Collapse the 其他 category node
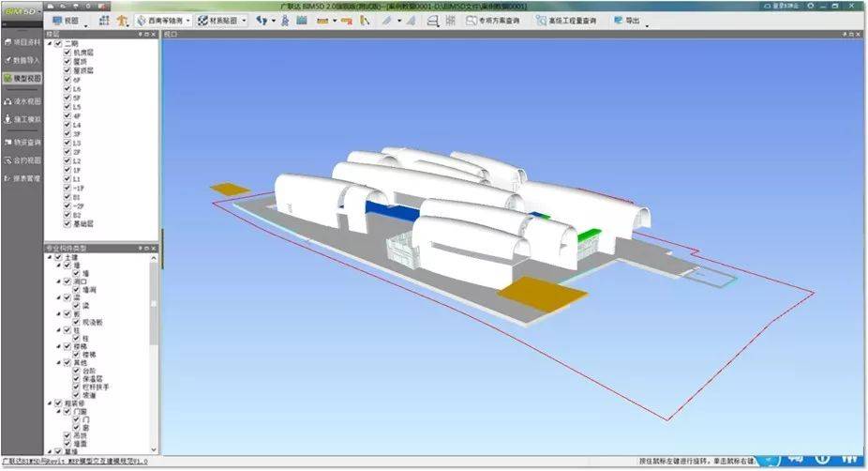The width and height of the screenshot is (868, 471). pyautogui.click(x=59, y=362)
